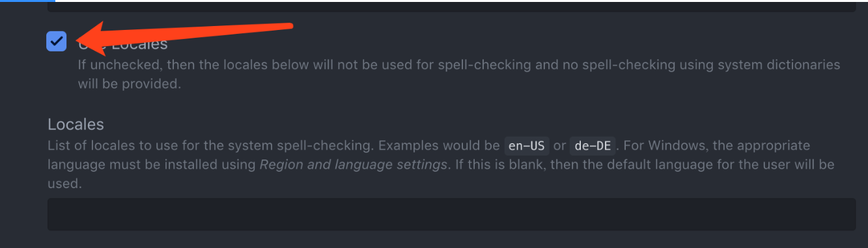The height and width of the screenshot is (248, 868).
Task: Click inside the empty Locales text field
Action: click(x=451, y=214)
